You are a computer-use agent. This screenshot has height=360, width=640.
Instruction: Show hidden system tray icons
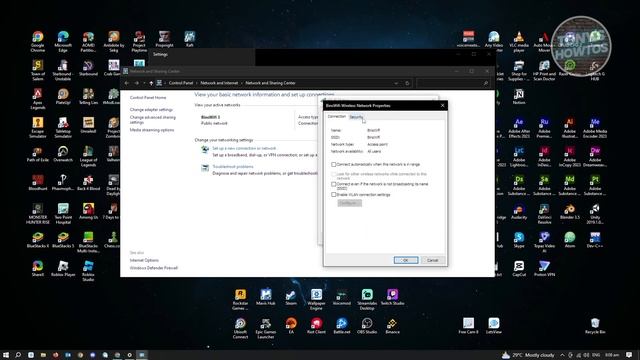(562, 355)
